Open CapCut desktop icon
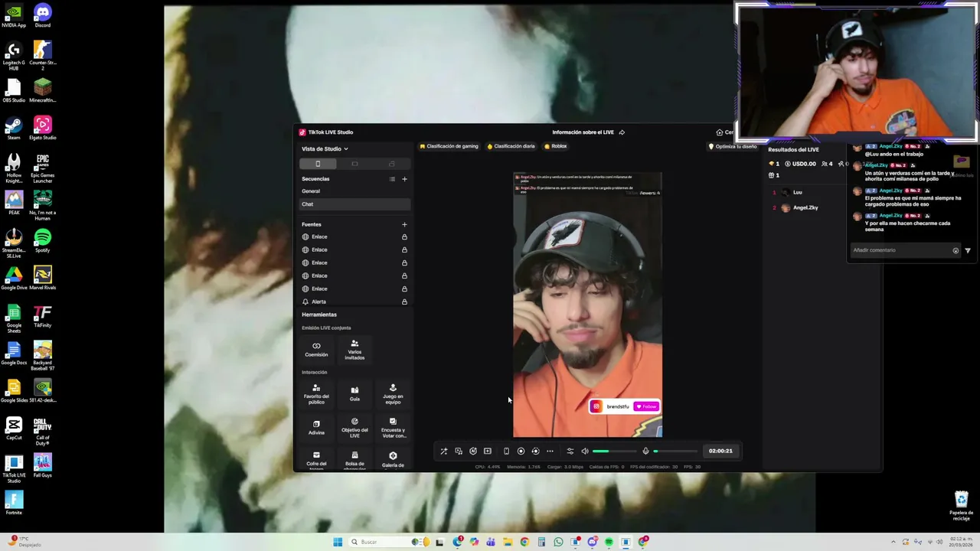The width and height of the screenshot is (980, 551). (14, 429)
